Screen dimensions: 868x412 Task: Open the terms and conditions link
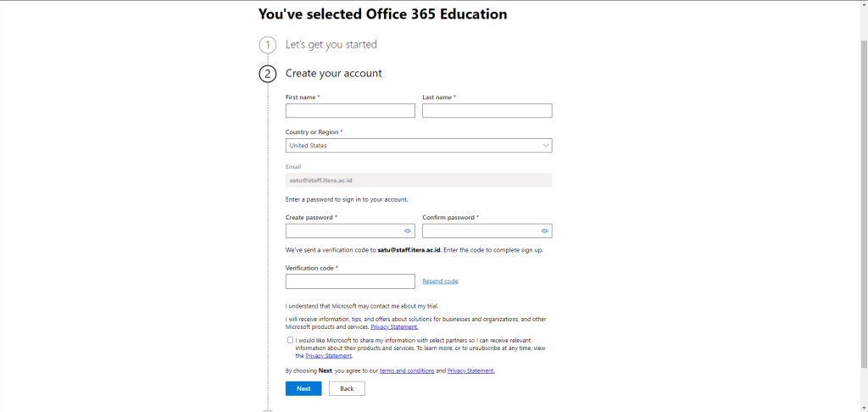click(407, 370)
